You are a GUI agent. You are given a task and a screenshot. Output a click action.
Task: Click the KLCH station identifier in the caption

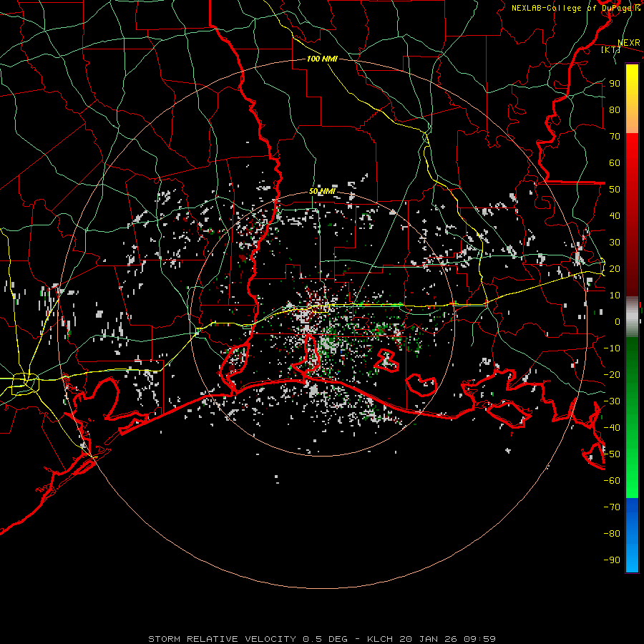(x=381, y=639)
